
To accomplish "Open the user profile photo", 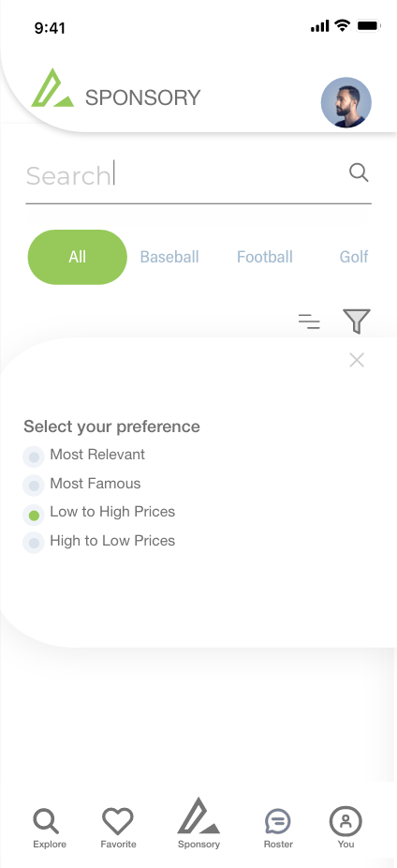I will click(346, 102).
